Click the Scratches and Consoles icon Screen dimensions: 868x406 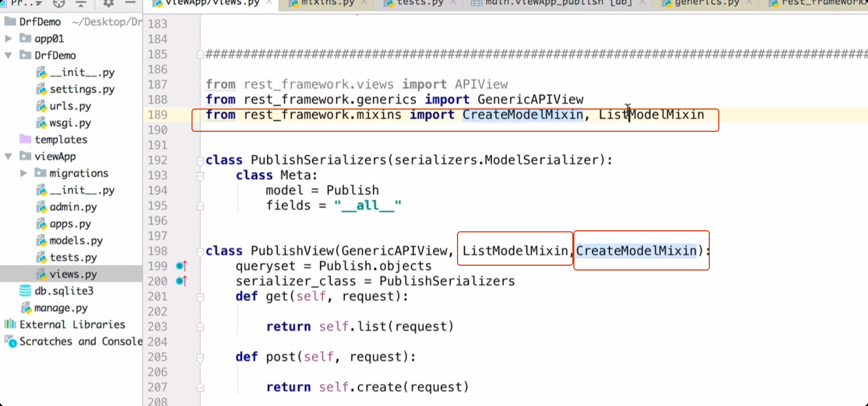pyautogui.click(x=11, y=341)
